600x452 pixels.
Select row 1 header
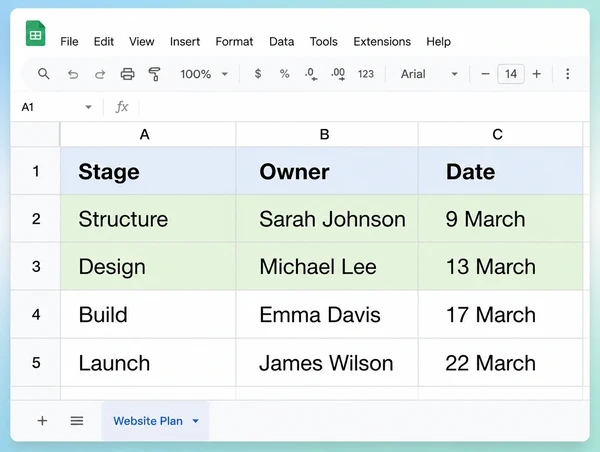[35, 171]
